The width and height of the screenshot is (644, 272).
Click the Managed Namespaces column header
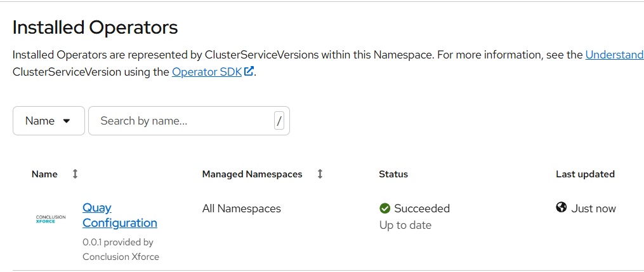(252, 174)
